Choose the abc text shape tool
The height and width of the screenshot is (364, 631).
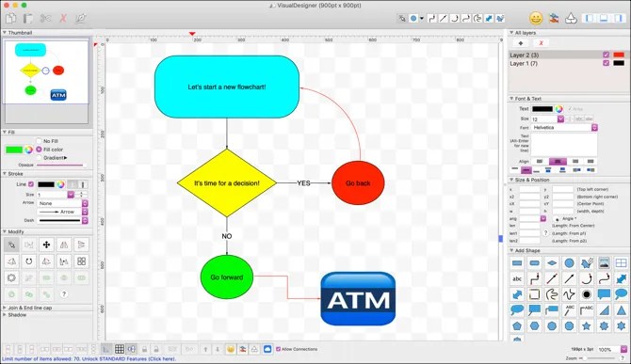tap(517, 278)
